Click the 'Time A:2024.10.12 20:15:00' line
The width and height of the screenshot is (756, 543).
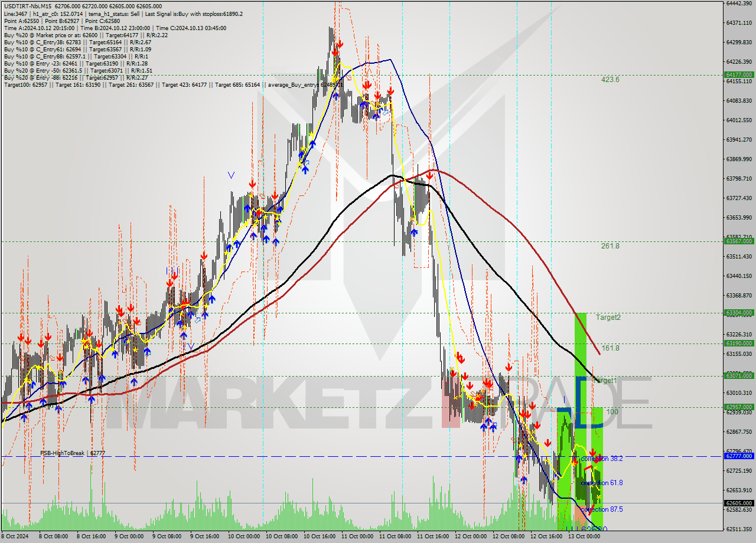(115, 28)
